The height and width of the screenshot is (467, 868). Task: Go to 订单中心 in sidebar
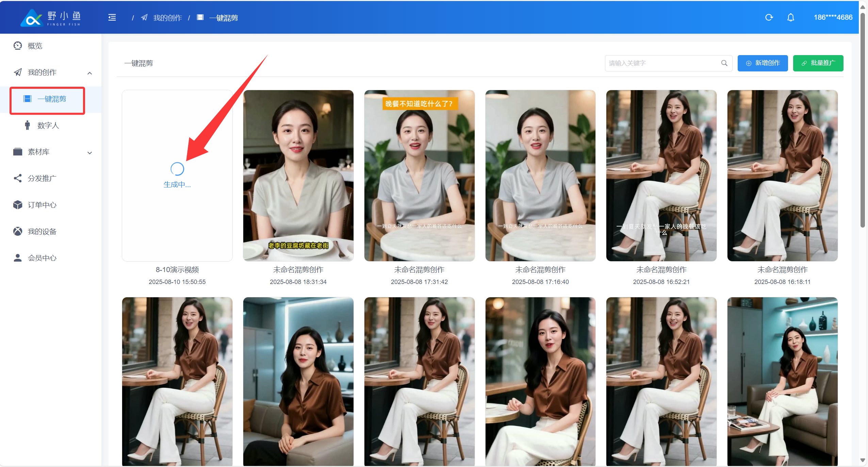42,205
